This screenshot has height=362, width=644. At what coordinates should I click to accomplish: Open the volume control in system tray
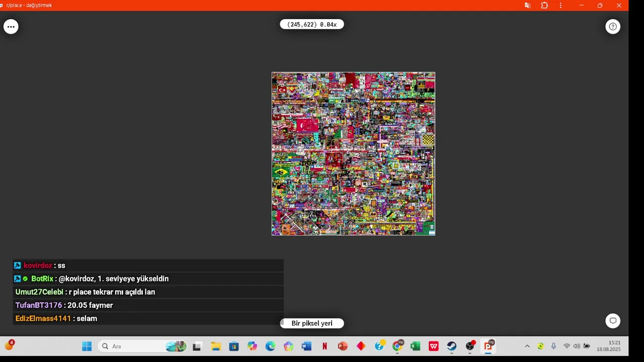[x=577, y=346]
